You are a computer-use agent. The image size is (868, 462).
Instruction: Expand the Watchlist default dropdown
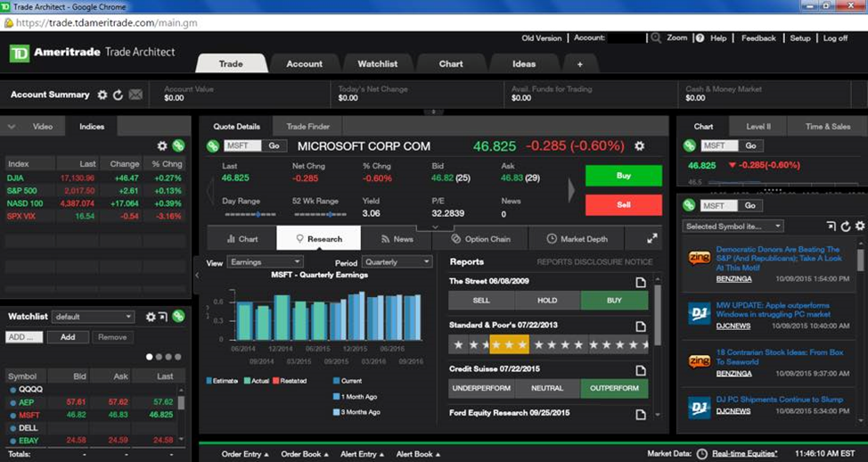(93, 317)
